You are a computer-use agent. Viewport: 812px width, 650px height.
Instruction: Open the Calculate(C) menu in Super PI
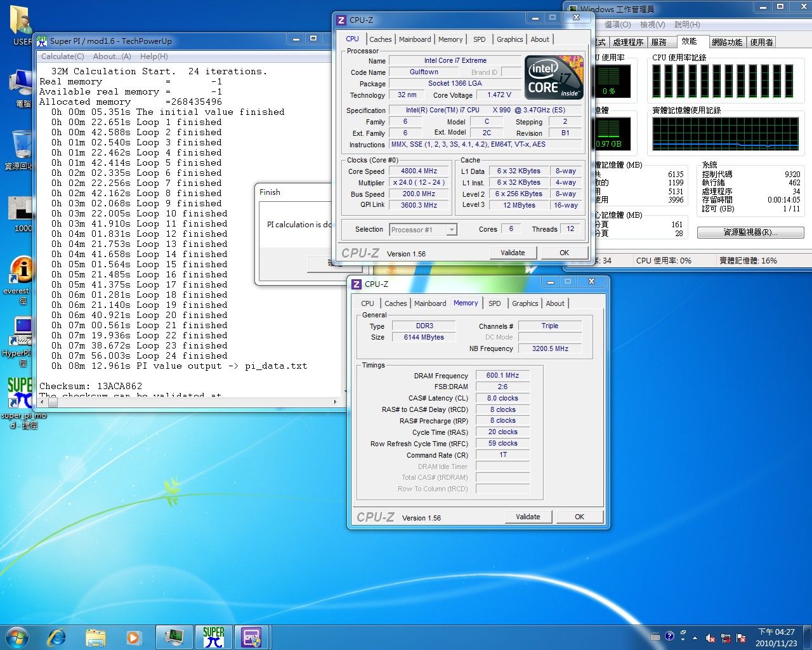62,56
